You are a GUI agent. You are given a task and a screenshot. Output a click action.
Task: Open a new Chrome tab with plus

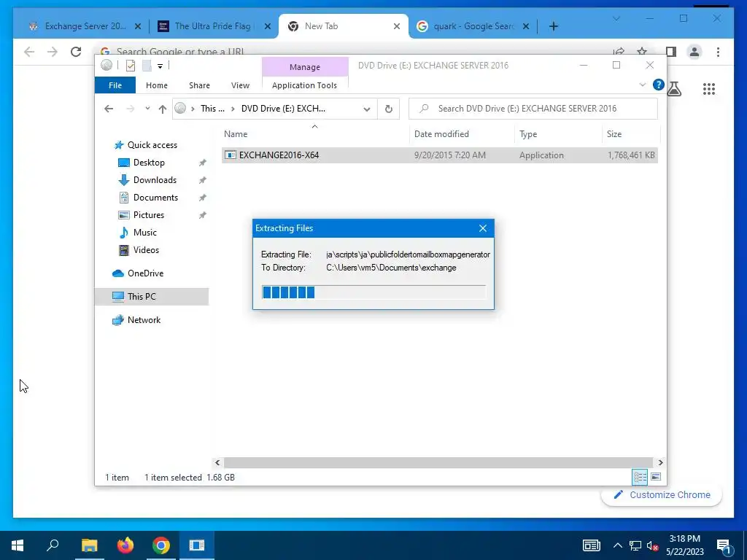pyautogui.click(x=553, y=26)
